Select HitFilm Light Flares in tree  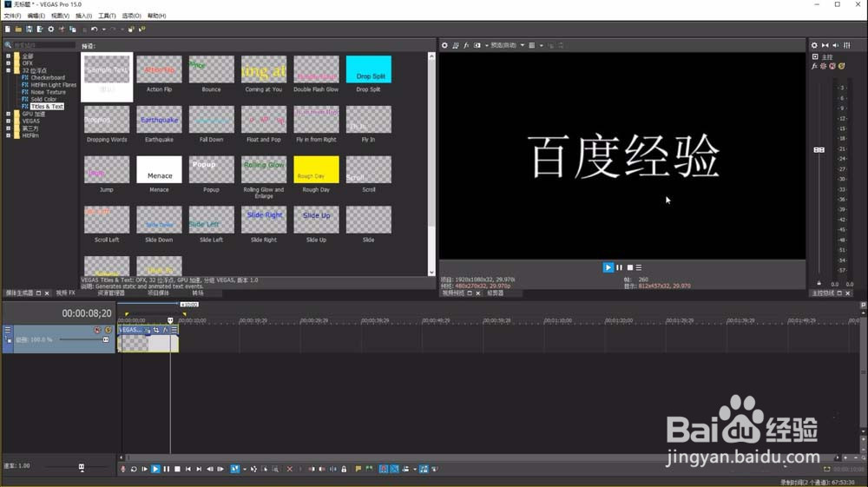click(54, 85)
